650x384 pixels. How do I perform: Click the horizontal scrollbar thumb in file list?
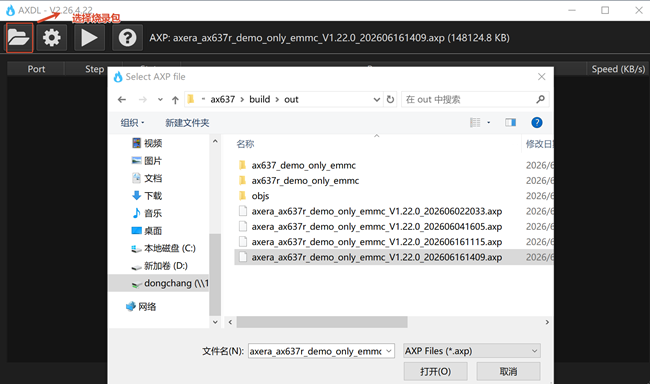pos(322,322)
